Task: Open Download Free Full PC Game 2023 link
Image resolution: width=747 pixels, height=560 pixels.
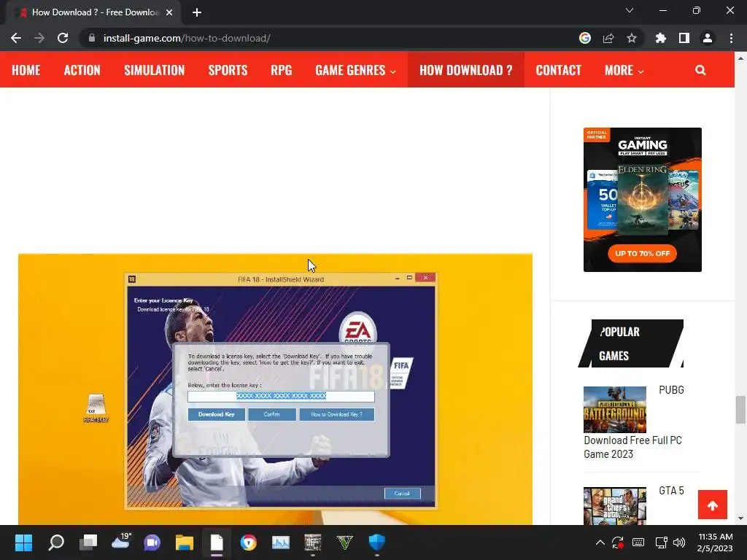Action: 632,447
